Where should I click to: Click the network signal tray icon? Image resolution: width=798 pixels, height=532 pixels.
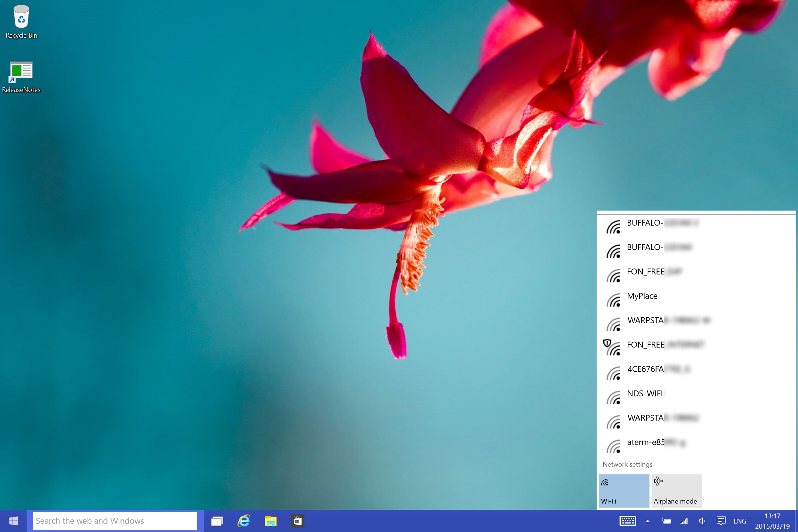point(684,521)
